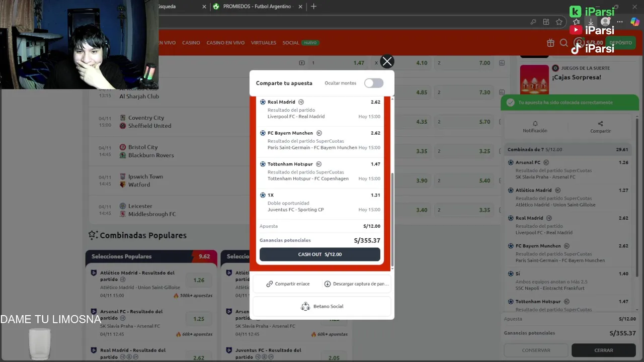This screenshot has width=644, height=362.
Task: Open browser Settings and more ellipsis
Action: tap(620, 22)
